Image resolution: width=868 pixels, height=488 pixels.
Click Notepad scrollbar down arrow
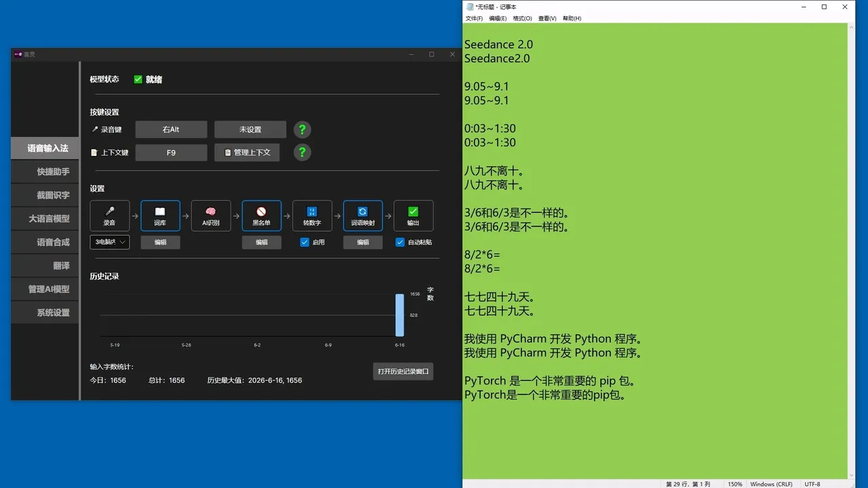(852, 474)
